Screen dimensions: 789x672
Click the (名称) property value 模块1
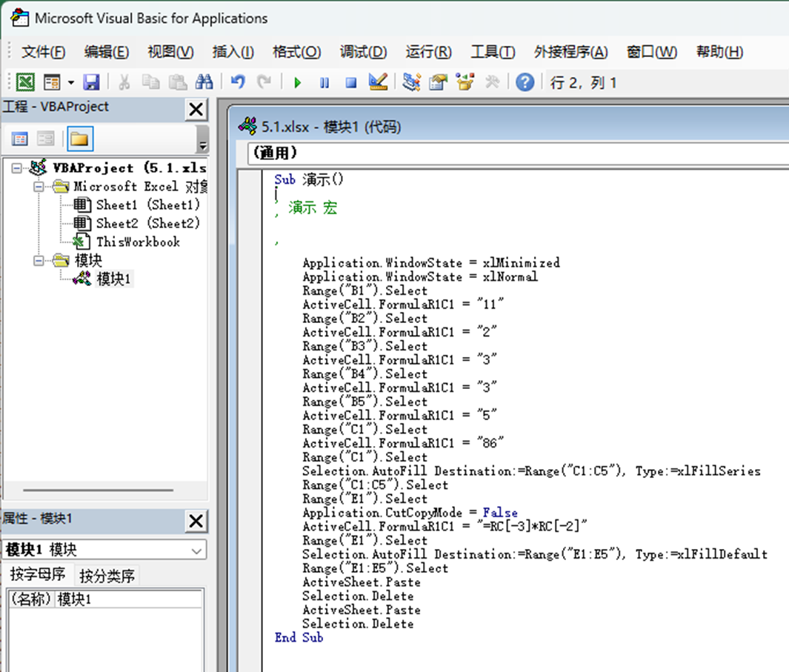(130, 599)
